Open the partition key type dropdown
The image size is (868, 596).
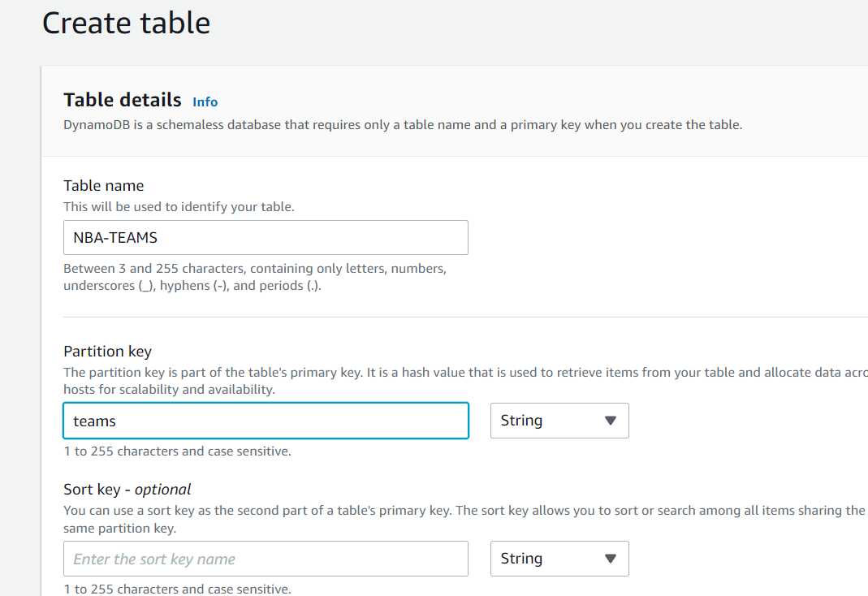[559, 420]
